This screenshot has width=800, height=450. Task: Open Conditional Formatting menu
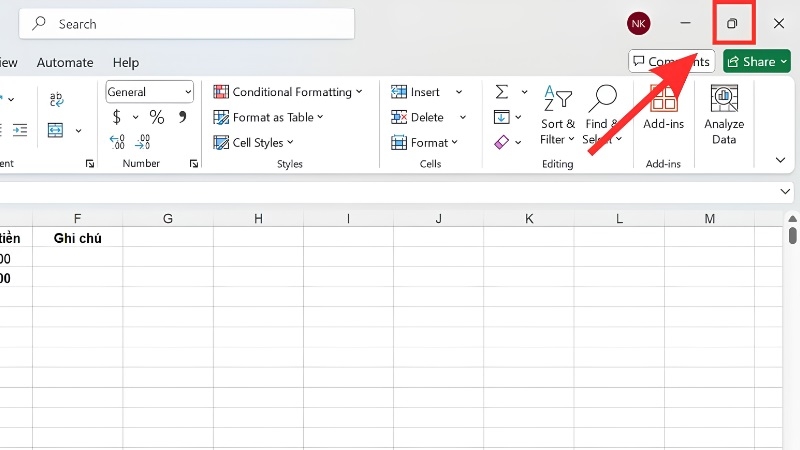click(288, 92)
